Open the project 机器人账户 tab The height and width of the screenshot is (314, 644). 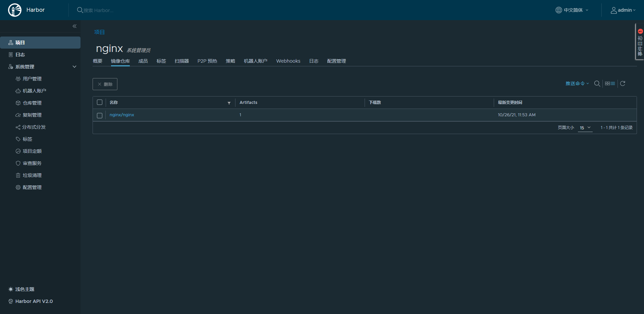[256, 61]
